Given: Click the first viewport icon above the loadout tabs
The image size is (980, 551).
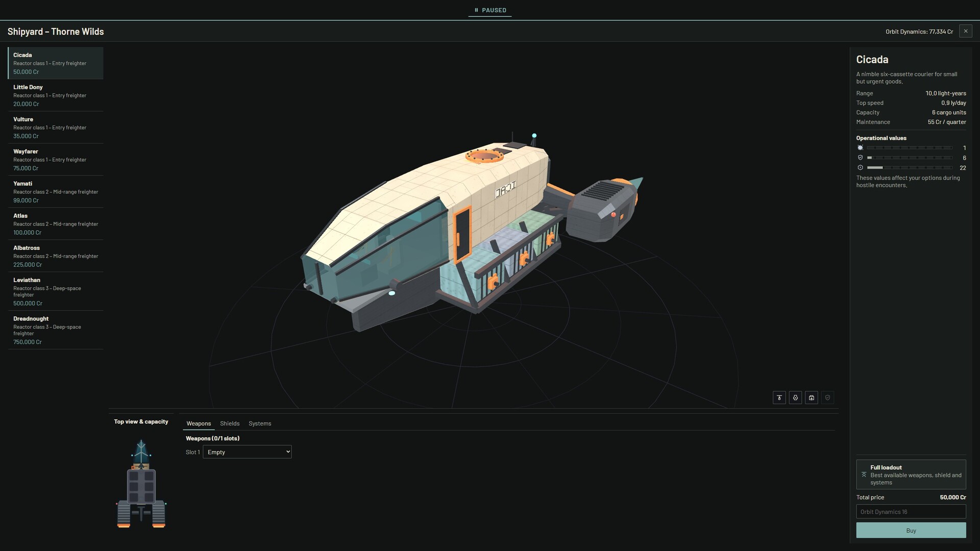Looking at the screenshot, I should coord(779,397).
